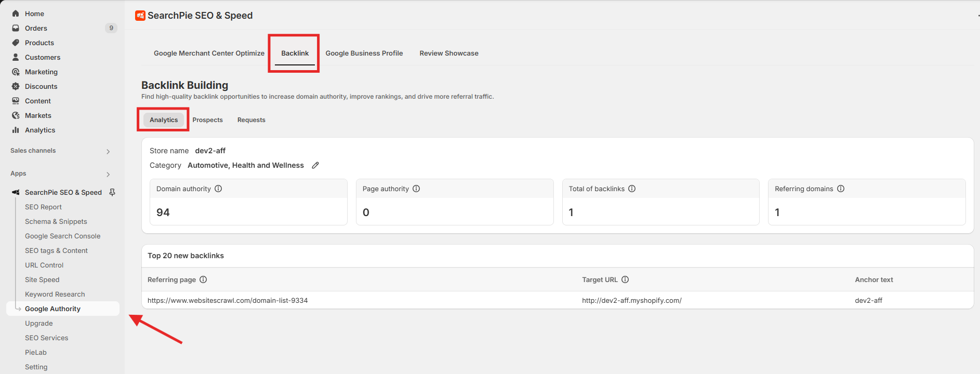Viewport: 980px width, 374px height.
Task: Show Target URL column info icon
Action: [x=625, y=279]
